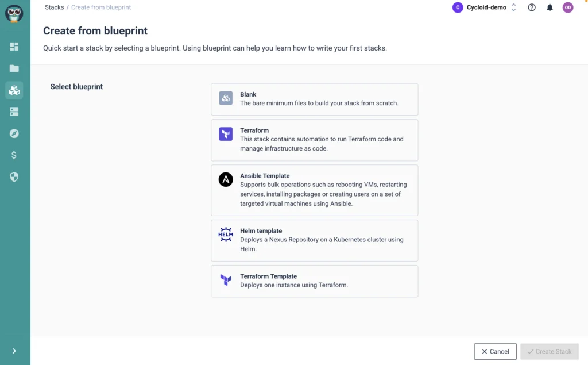Image resolution: width=588 pixels, height=365 pixels.
Task: Open the Dashboard icon in sidebar
Action: [x=14, y=47]
